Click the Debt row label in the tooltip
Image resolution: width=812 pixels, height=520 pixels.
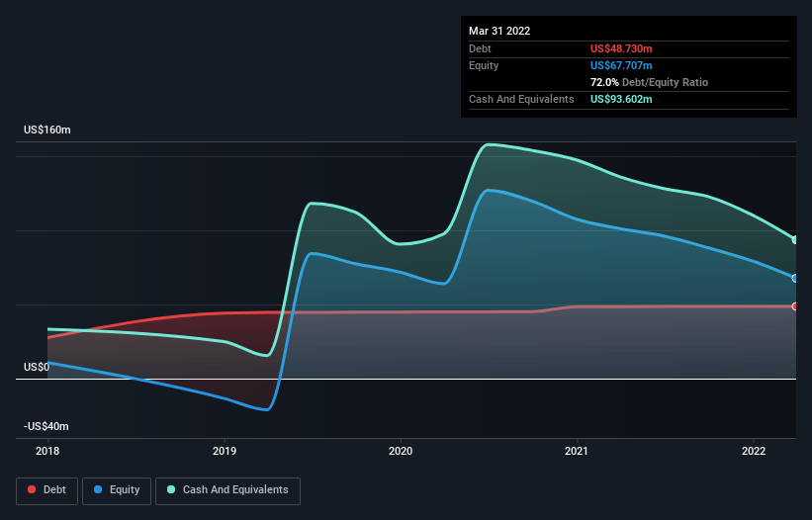pyautogui.click(x=480, y=48)
